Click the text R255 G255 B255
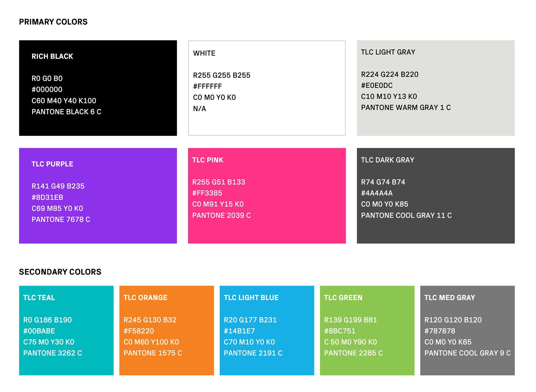The image size is (536, 392). tap(222, 75)
